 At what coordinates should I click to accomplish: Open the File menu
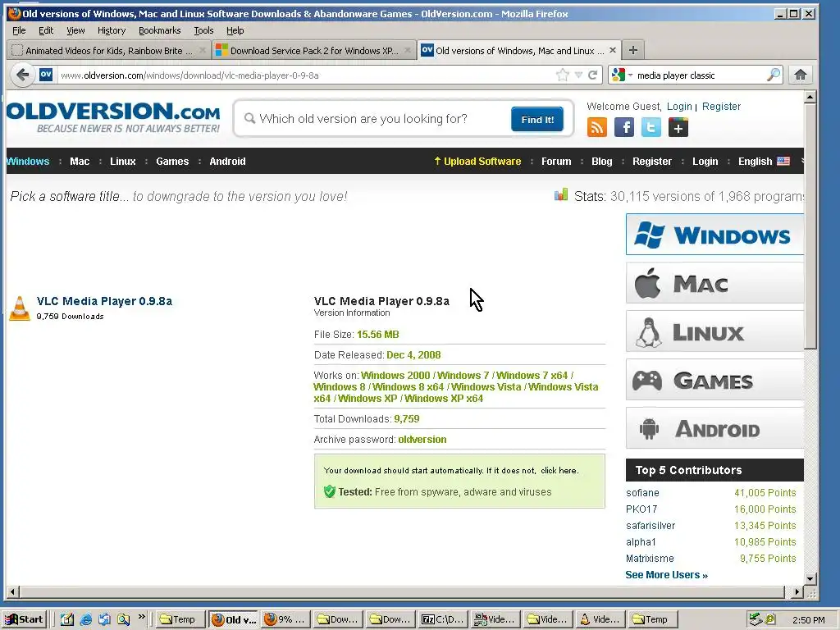[19, 30]
